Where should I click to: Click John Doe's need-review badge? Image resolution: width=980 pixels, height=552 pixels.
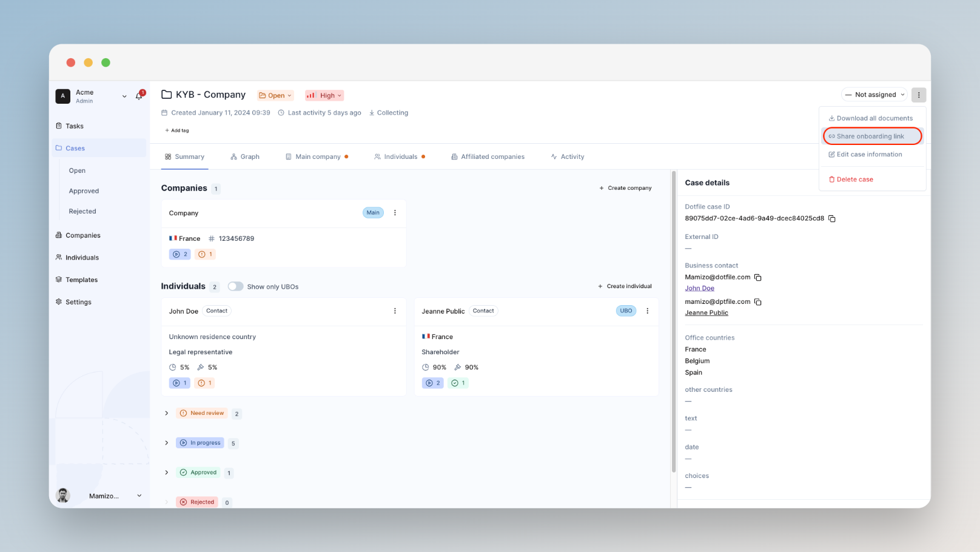coord(204,383)
